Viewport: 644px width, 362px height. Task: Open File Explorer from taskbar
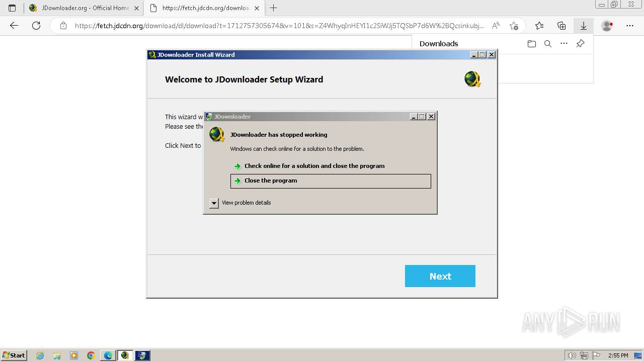click(x=57, y=355)
